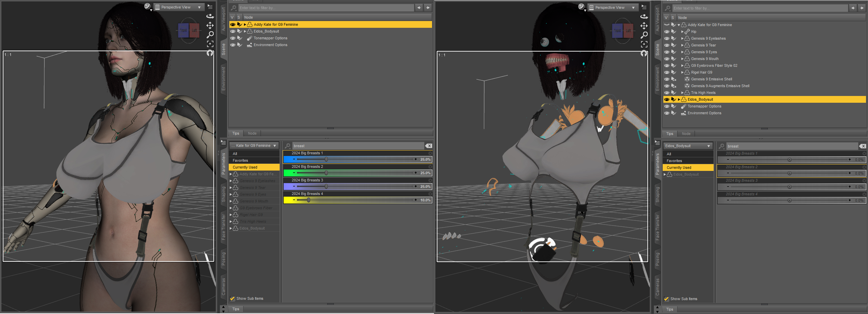Click the view cube in right viewport
Viewport: 868px width, 314px height.
coord(623,31)
